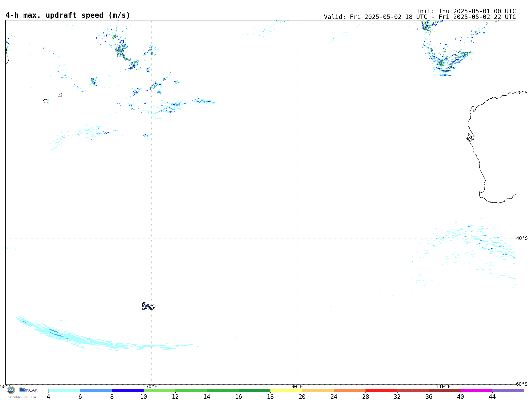Pick the purple above-44 colorbar segment
The height and width of the screenshot is (400, 532).
click(x=508, y=391)
